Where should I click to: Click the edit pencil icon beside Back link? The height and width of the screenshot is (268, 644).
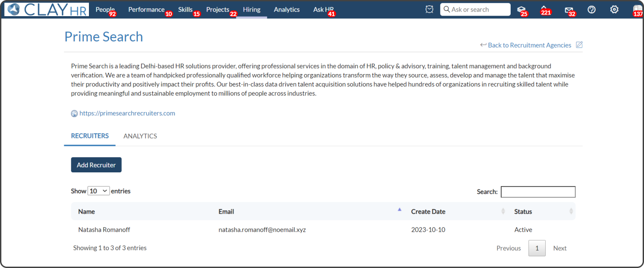tap(579, 45)
